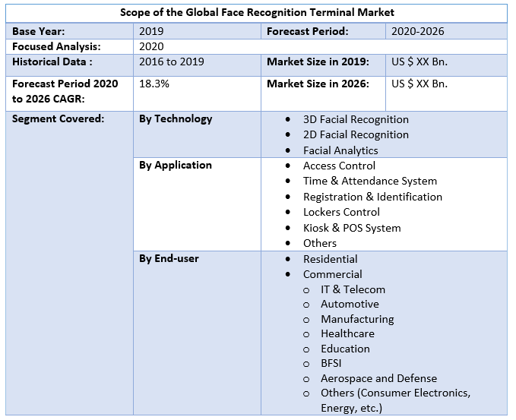
Task: Select the Facial Analytics bullet item
Action: point(340,150)
